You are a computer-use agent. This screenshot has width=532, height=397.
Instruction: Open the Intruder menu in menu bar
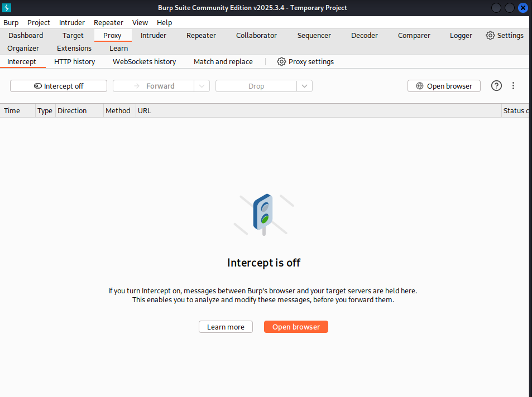click(x=72, y=23)
